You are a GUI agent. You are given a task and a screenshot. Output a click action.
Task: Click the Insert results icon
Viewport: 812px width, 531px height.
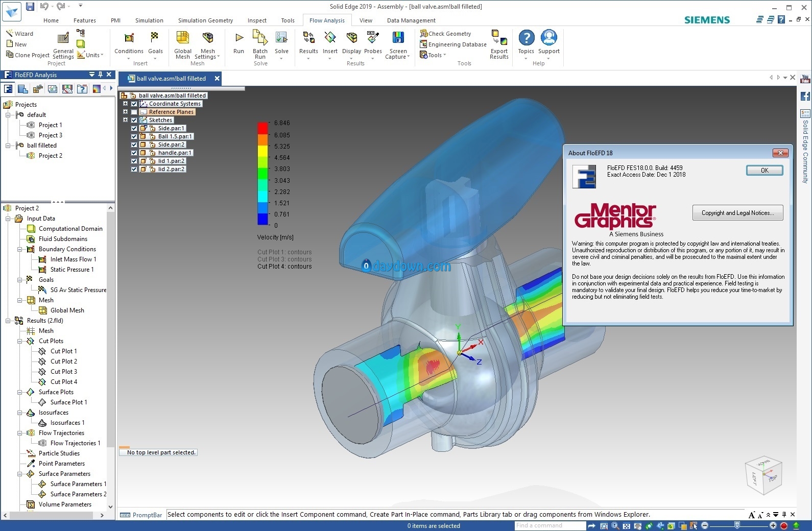(330, 37)
